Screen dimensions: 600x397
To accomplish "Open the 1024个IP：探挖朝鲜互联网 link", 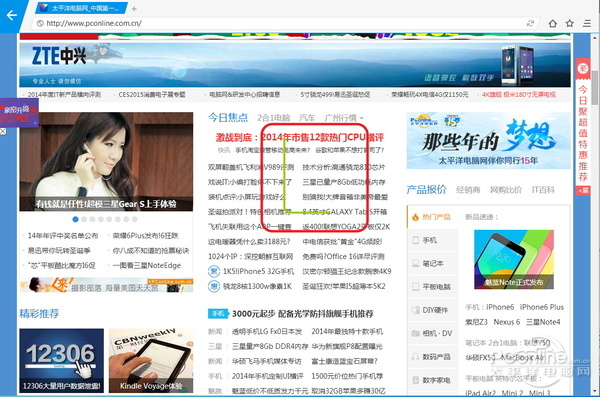I will tap(251, 256).
